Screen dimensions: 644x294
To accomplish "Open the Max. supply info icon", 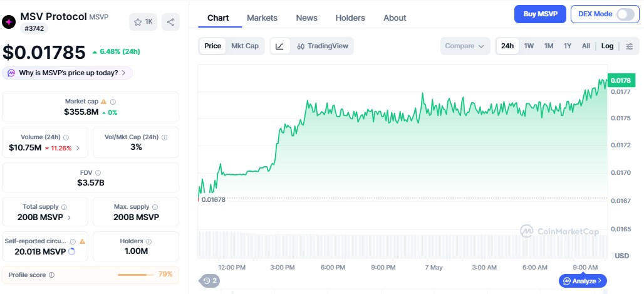I will coord(155,207).
